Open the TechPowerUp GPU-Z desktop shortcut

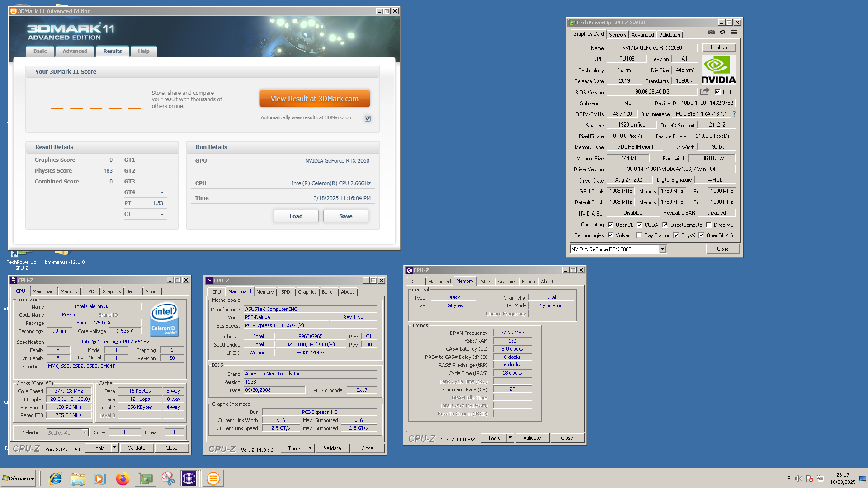pyautogui.click(x=21, y=260)
